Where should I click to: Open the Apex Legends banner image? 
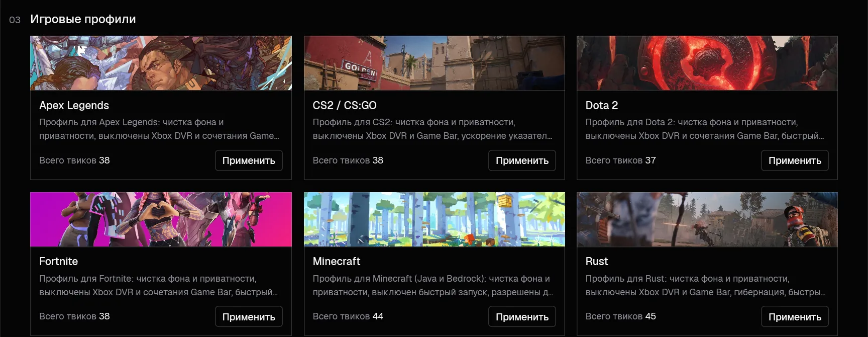[161, 63]
